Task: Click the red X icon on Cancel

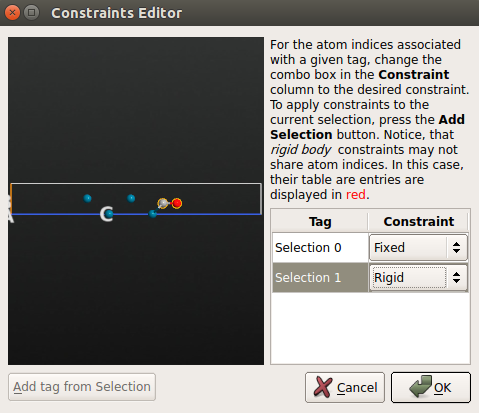Action: [x=323, y=387]
